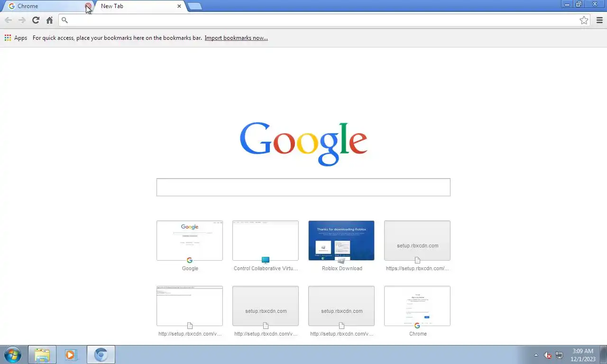Screen dimensions: 607x364
Task: Click the Google search box
Action: tap(303, 187)
